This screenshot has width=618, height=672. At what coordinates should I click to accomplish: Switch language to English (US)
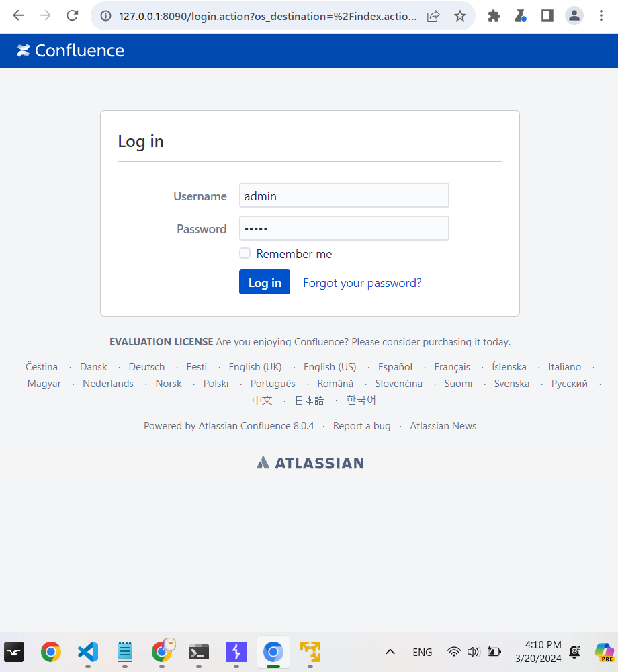coord(330,367)
